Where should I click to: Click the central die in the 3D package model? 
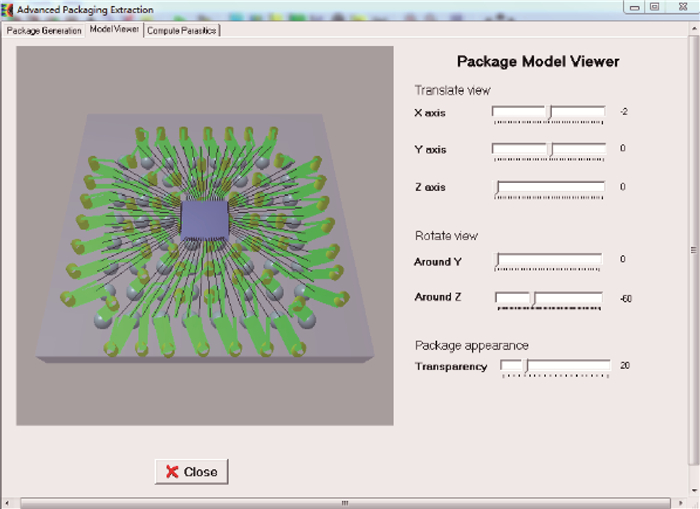click(x=207, y=218)
